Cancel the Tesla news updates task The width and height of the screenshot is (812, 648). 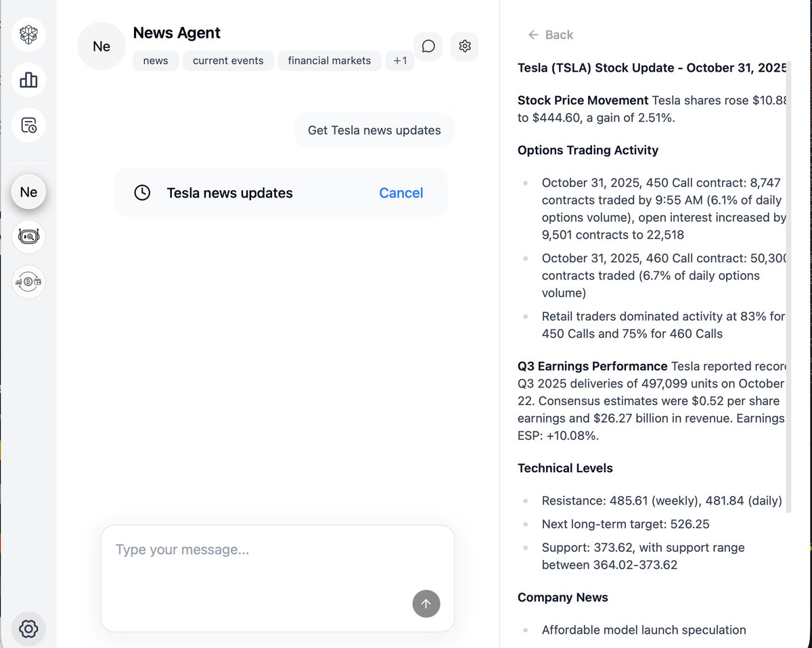(x=401, y=192)
